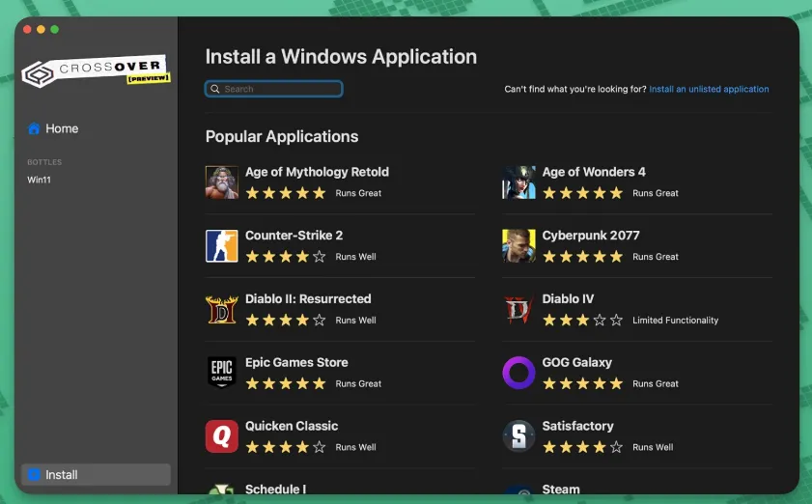812x504 pixels.
Task: Click Diablo IV star rating
Action: pos(582,321)
